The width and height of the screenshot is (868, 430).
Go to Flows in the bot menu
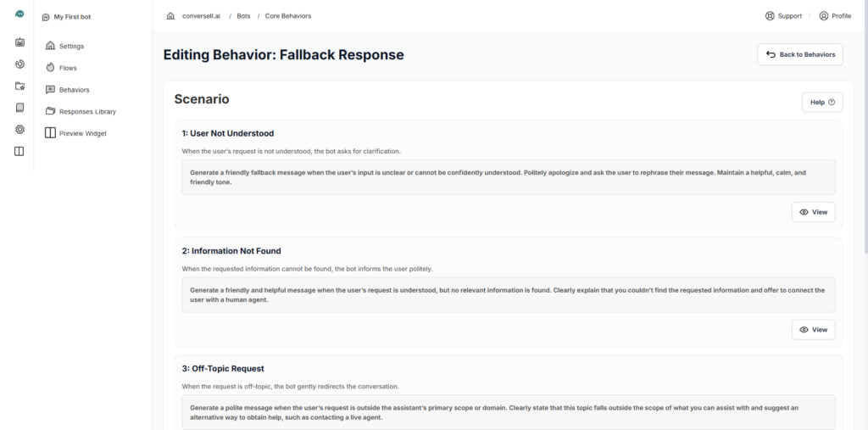68,68
